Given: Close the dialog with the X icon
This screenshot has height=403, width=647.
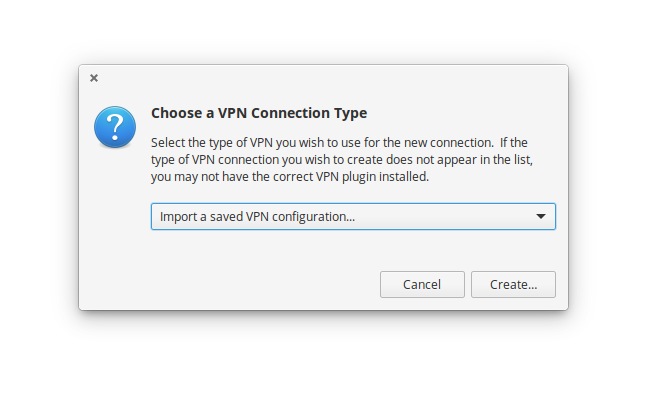Looking at the screenshot, I should 94,78.
